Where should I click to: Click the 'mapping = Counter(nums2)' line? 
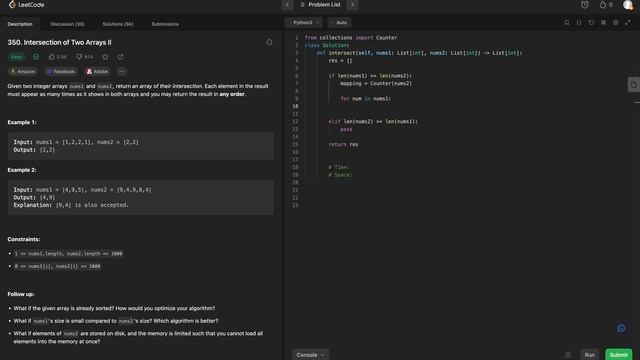[x=376, y=83]
